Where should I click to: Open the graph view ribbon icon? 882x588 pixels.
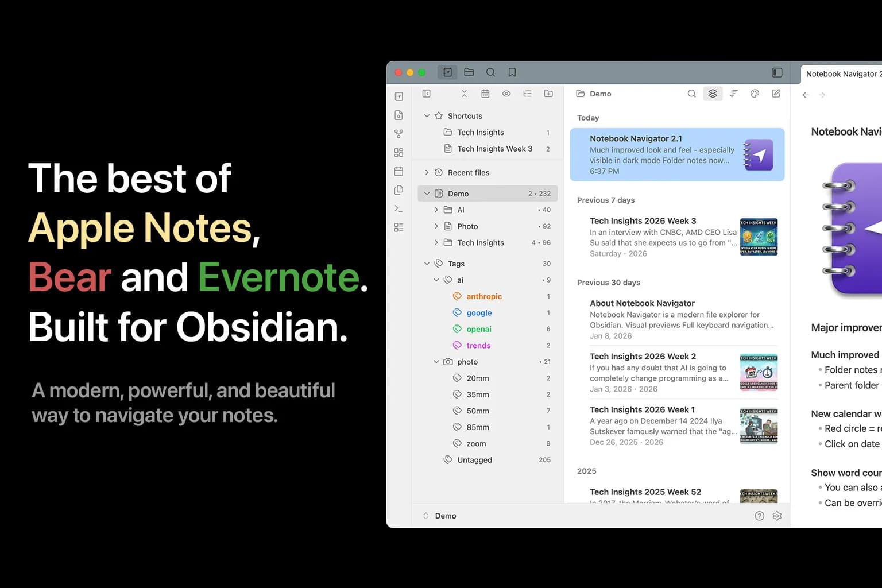point(399,134)
